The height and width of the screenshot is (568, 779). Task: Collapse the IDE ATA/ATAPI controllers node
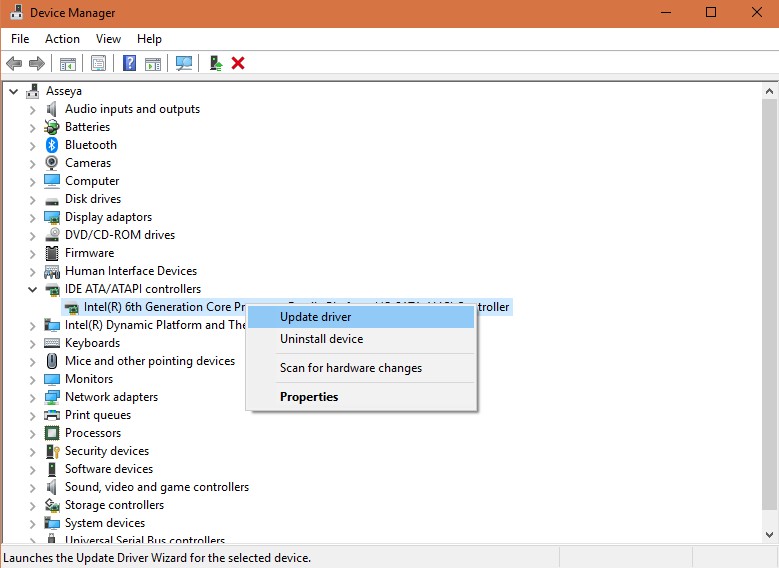point(32,289)
